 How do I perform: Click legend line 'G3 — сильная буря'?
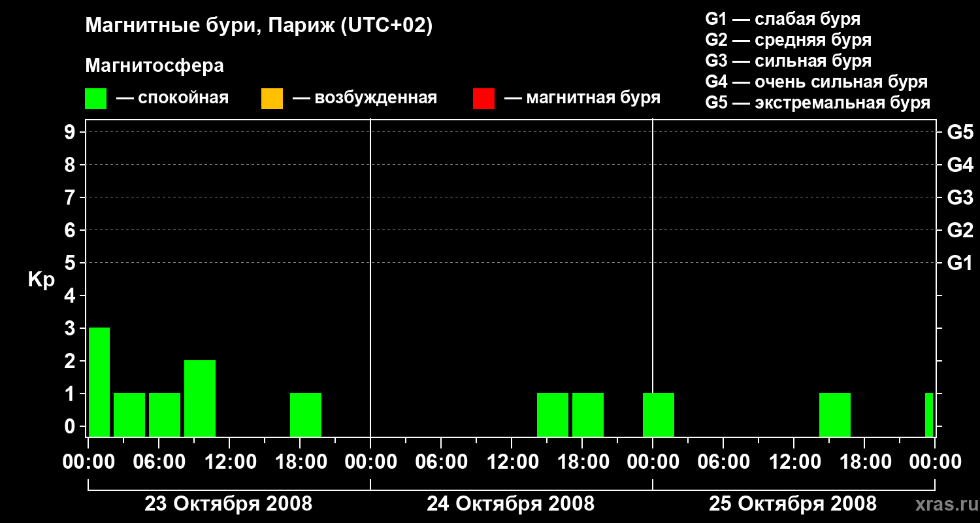point(788,61)
